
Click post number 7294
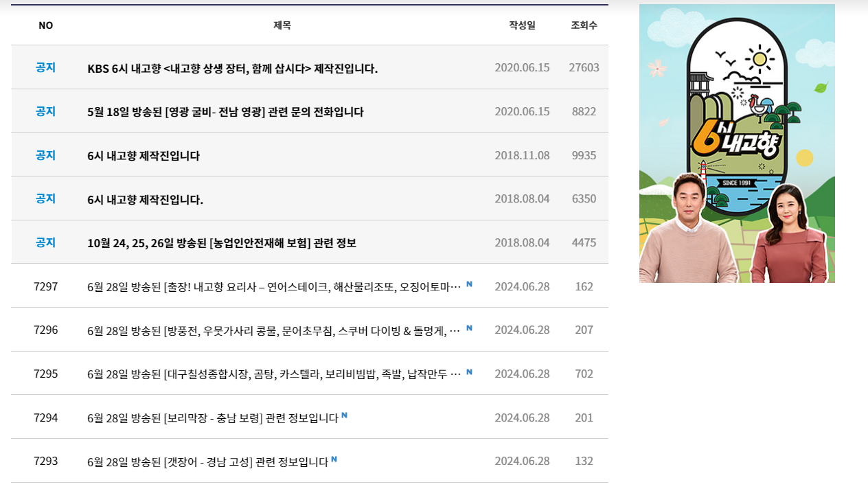pos(45,418)
